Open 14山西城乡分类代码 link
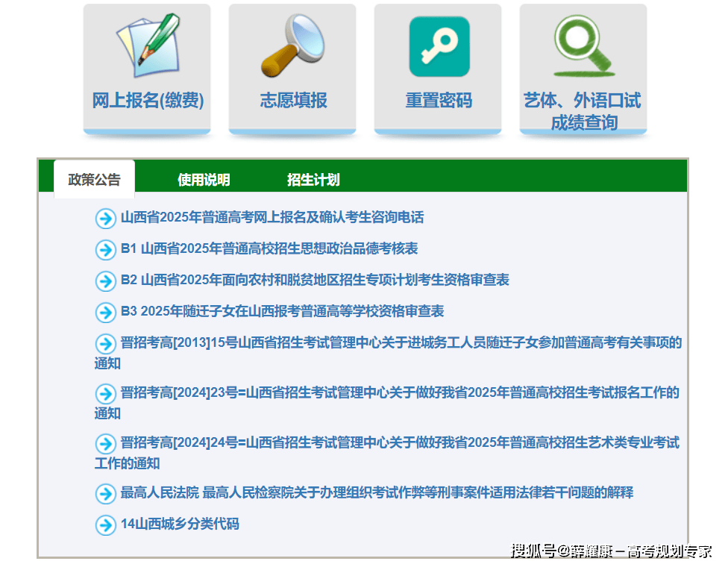 coord(180,524)
